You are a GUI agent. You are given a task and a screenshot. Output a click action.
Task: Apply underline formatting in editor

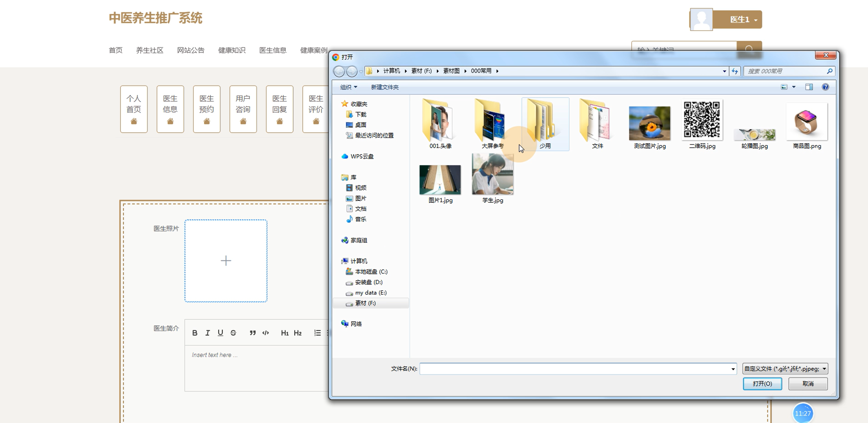(x=220, y=333)
